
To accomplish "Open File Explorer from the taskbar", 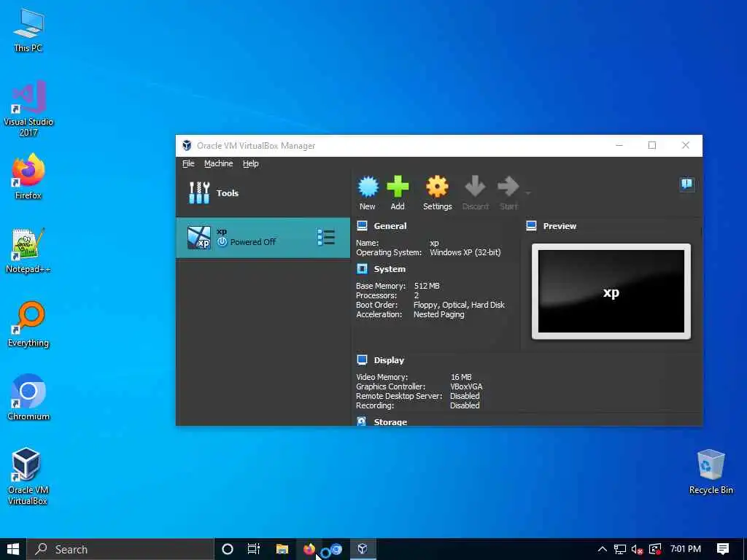I will (x=282, y=549).
